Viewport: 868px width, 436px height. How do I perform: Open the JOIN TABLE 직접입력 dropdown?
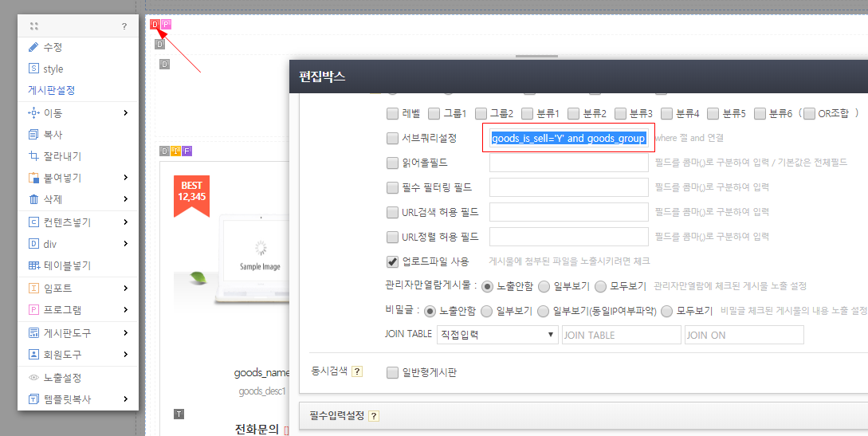(x=497, y=335)
